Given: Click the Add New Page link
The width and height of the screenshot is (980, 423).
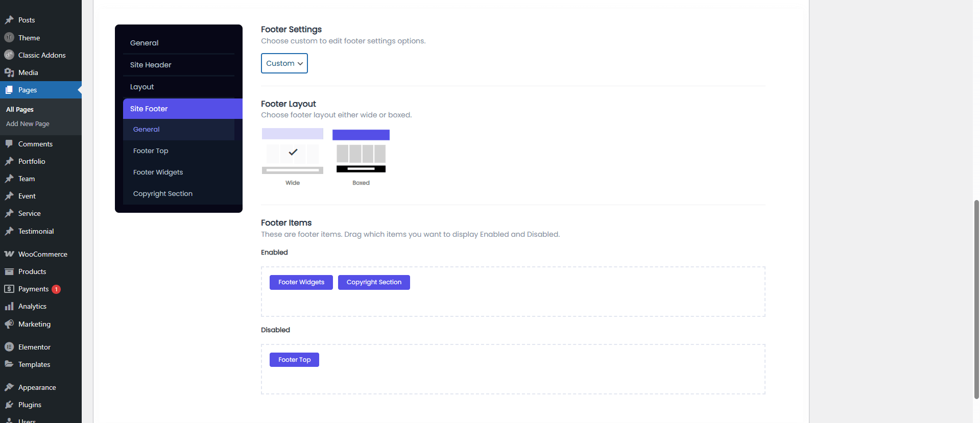Looking at the screenshot, I should point(28,124).
